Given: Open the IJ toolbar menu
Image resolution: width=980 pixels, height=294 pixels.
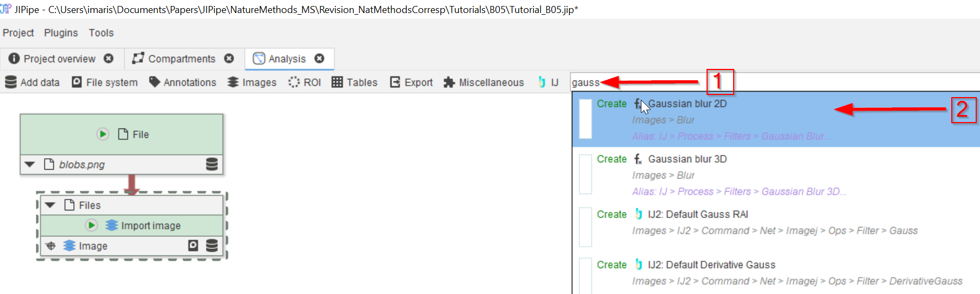Looking at the screenshot, I should click(548, 82).
